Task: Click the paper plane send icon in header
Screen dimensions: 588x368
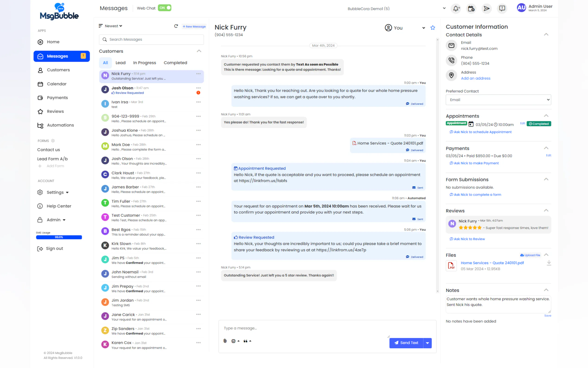Action: pos(486,9)
